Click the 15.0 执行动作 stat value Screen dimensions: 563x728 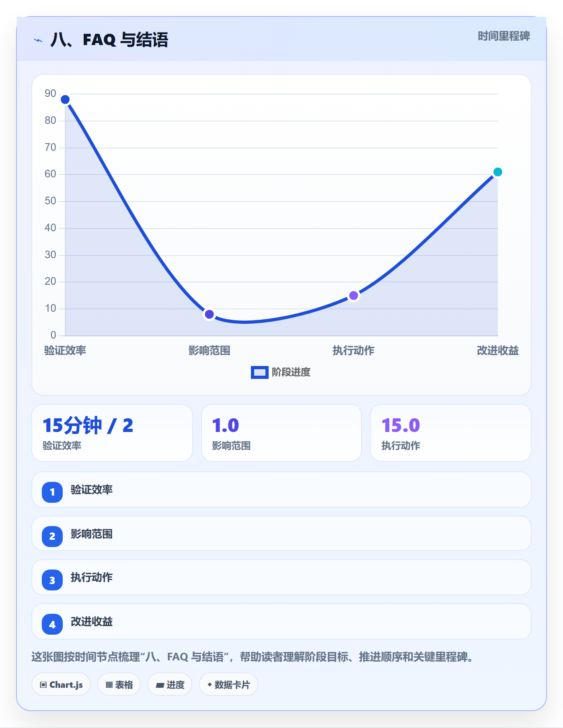pos(401,426)
